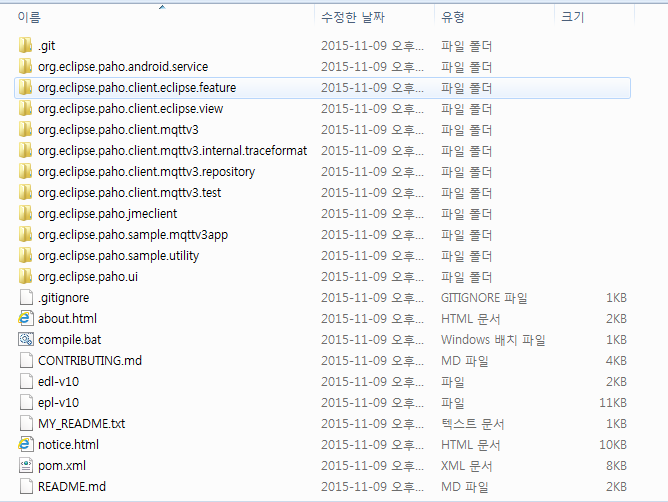Click the Windows 배치 파일 type cell

[493, 340]
